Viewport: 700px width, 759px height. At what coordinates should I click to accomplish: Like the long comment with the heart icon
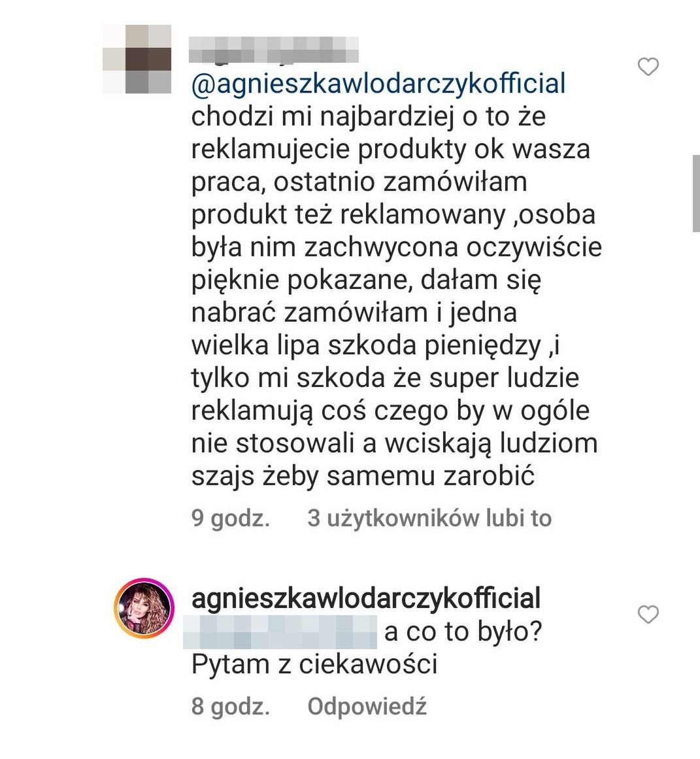coord(648,66)
